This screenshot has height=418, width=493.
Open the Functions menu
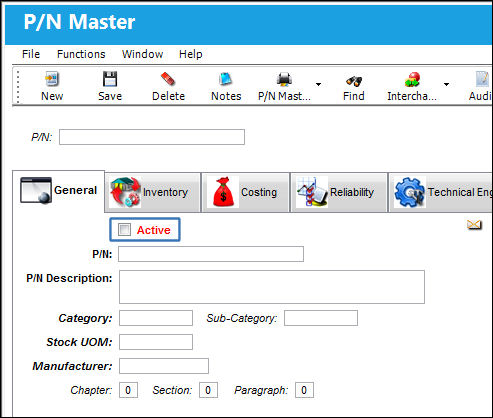pos(81,54)
